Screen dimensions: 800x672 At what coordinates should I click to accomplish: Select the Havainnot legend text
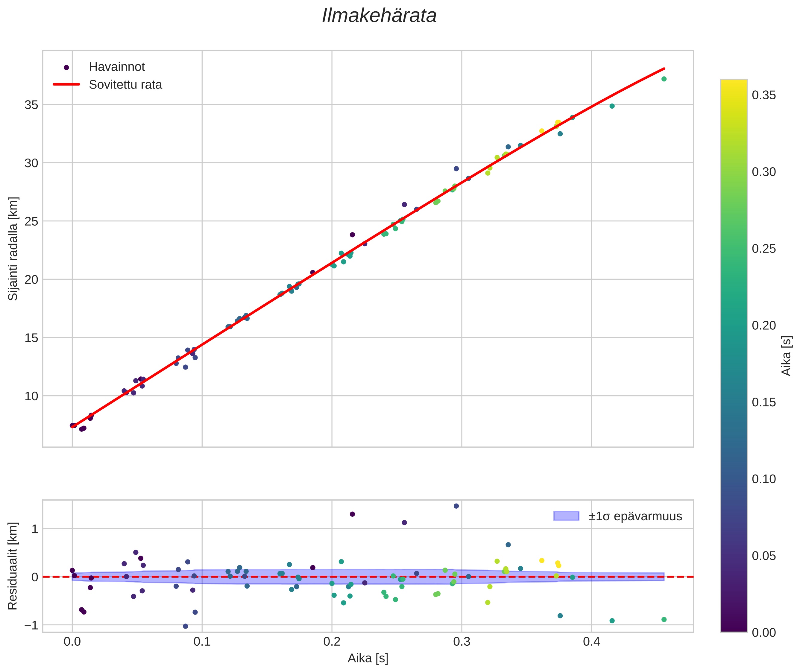(117, 67)
